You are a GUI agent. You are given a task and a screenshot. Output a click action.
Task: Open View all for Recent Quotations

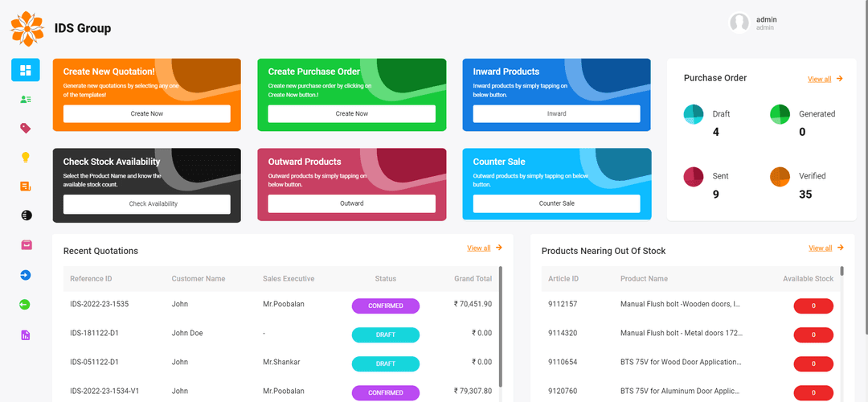point(479,248)
